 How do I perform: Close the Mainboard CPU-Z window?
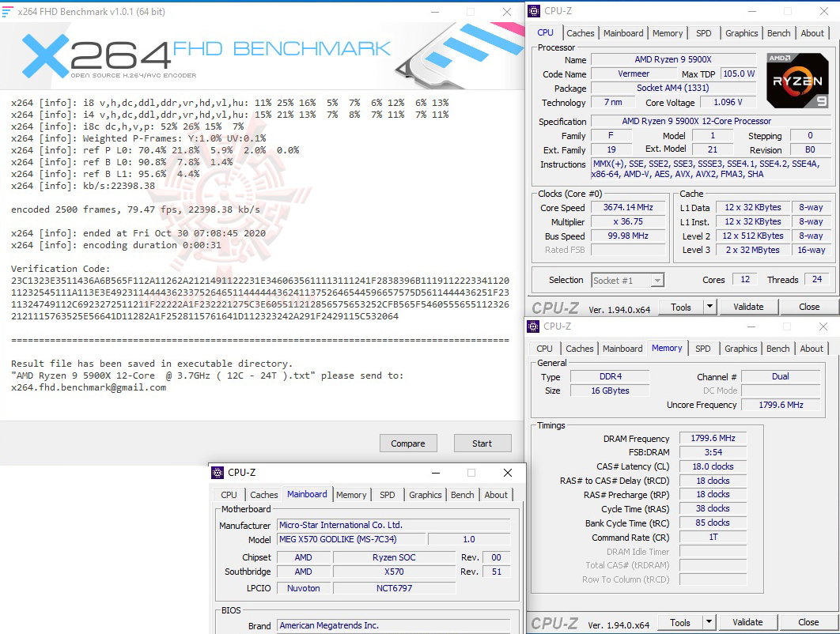point(507,472)
